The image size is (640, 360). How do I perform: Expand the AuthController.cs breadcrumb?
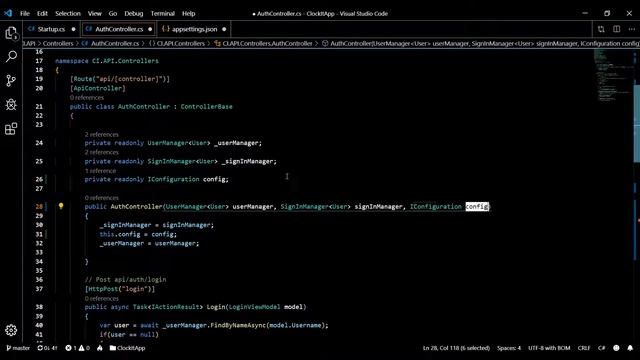[110, 43]
